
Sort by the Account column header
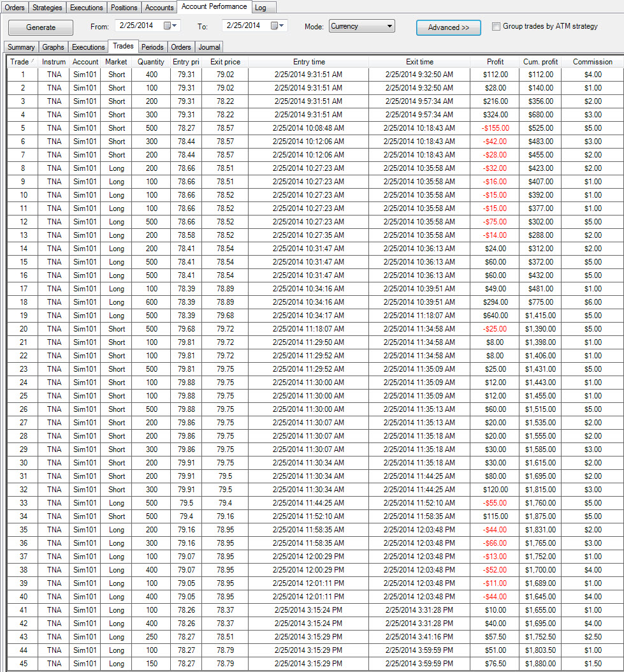click(x=85, y=62)
